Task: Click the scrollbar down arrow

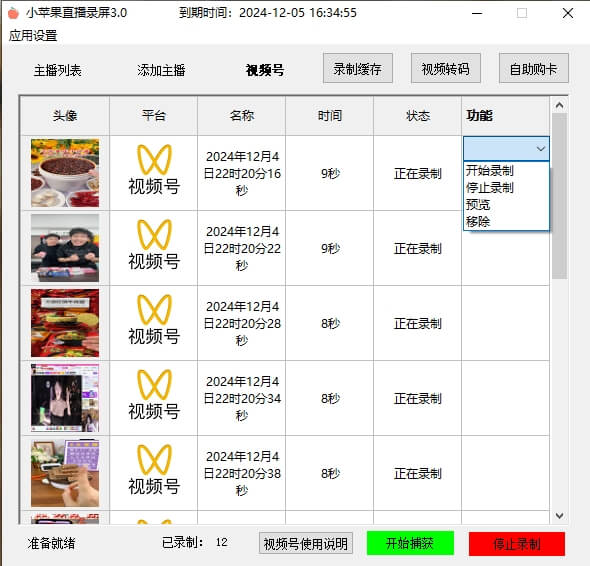Action: pos(559,516)
